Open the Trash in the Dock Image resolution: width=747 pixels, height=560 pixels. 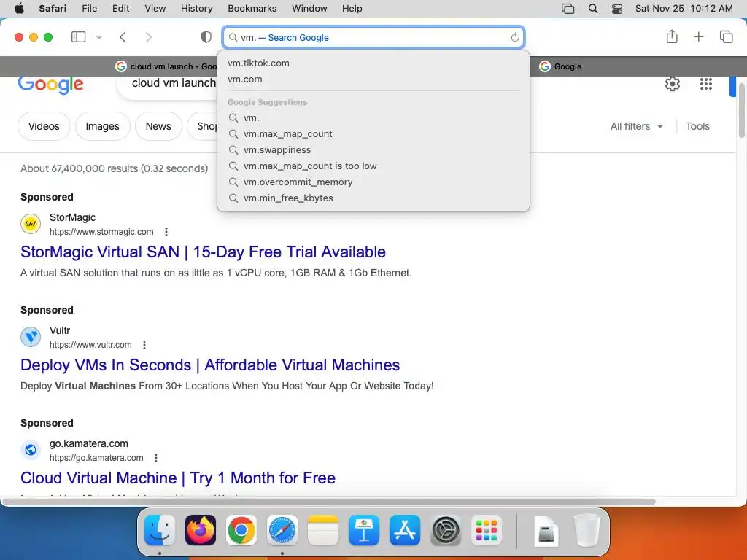pyautogui.click(x=587, y=530)
